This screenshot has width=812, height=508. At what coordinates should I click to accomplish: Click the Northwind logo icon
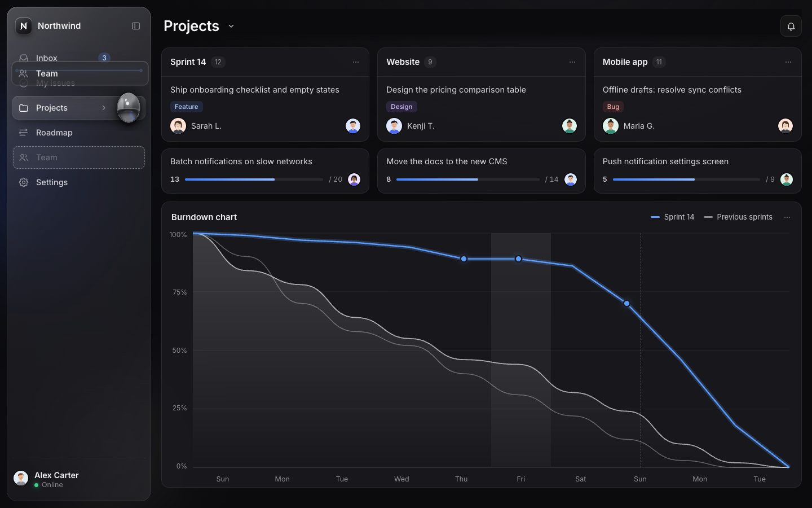24,26
